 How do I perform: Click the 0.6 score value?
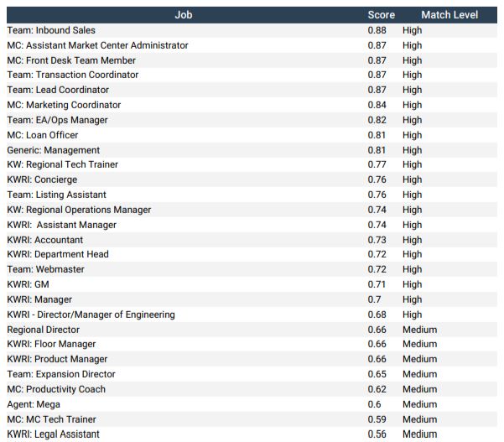tap(374, 404)
